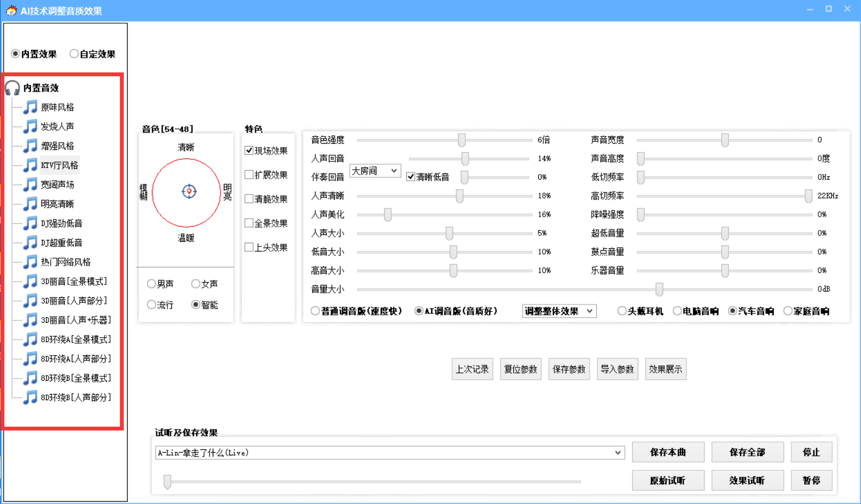
Task: Select the KTV厅风格 preset
Action: pos(60,165)
